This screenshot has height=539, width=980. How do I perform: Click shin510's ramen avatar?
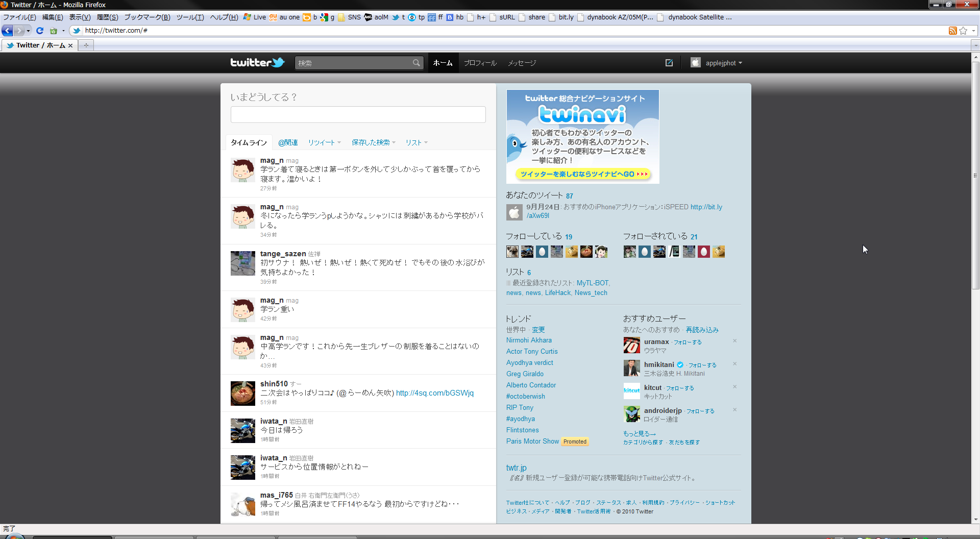point(243,394)
